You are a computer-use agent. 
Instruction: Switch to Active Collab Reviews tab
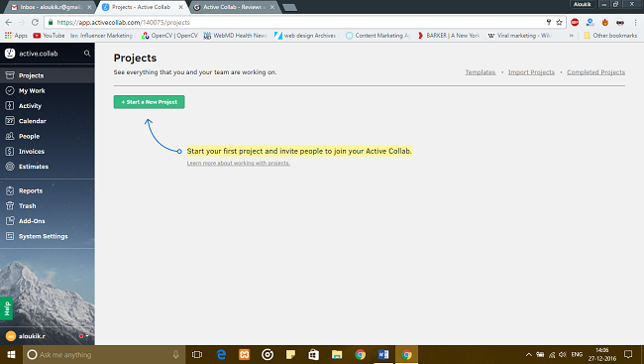pos(233,7)
